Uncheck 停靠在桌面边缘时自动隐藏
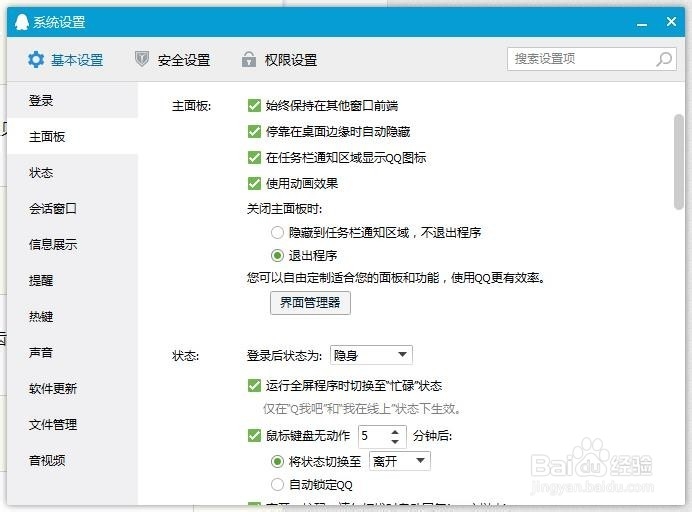 [x=254, y=132]
